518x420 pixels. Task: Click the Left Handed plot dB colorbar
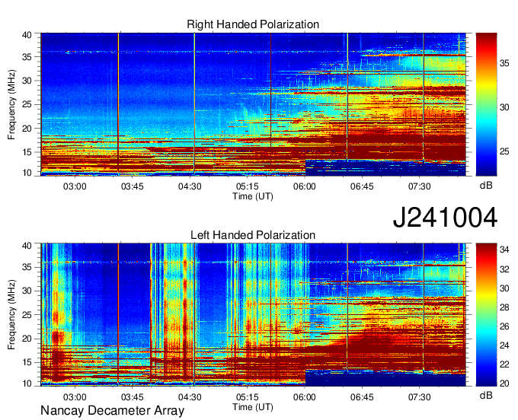tap(486, 315)
